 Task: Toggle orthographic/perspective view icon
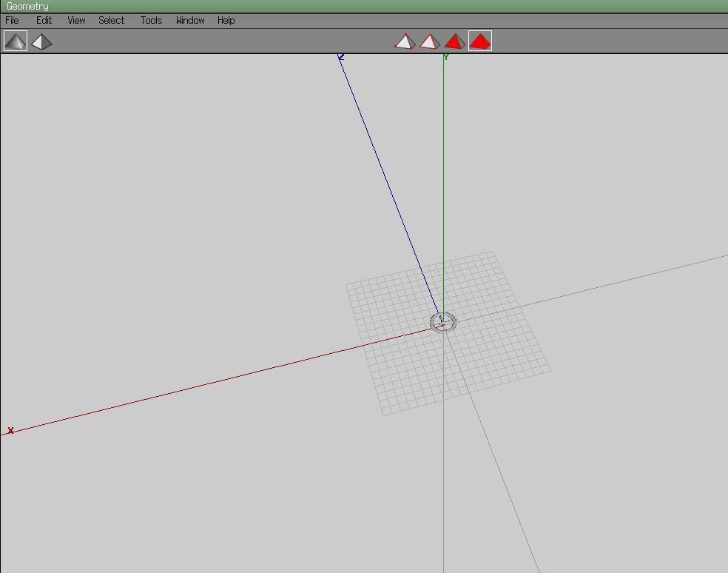coord(41,41)
